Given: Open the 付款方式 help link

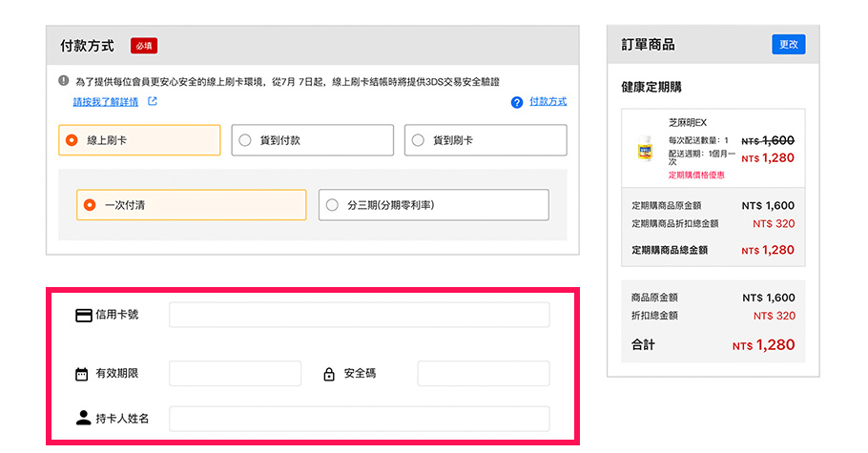Looking at the screenshot, I should (x=548, y=101).
